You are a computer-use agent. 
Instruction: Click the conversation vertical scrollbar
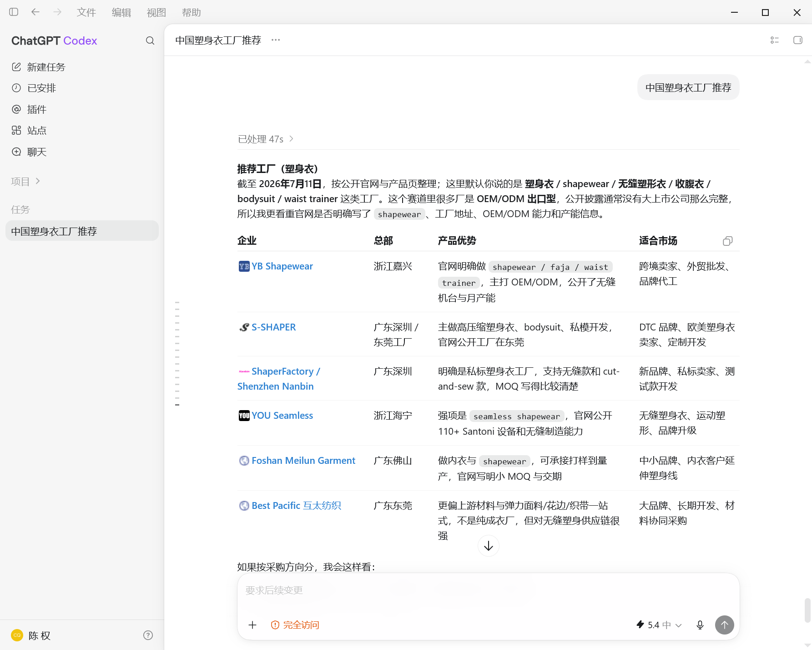(x=807, y=610)
